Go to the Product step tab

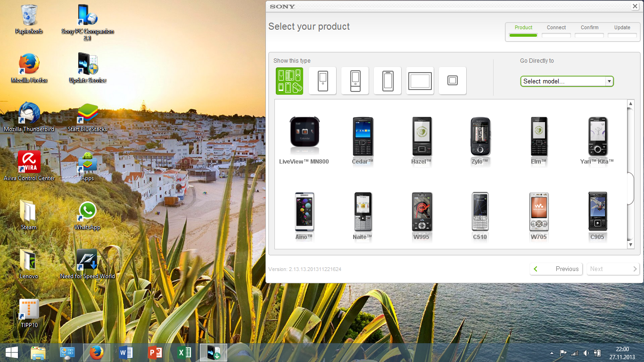(x=523, y=31)
